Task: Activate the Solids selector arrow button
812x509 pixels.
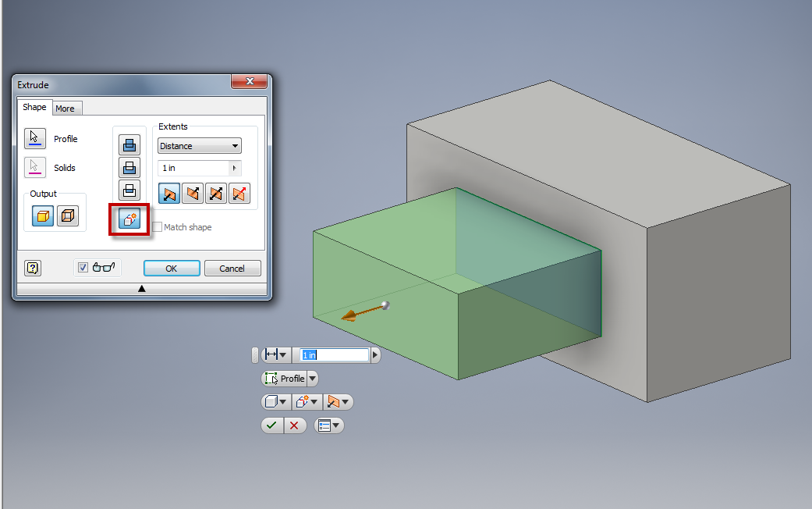Action: click(34, 167)
